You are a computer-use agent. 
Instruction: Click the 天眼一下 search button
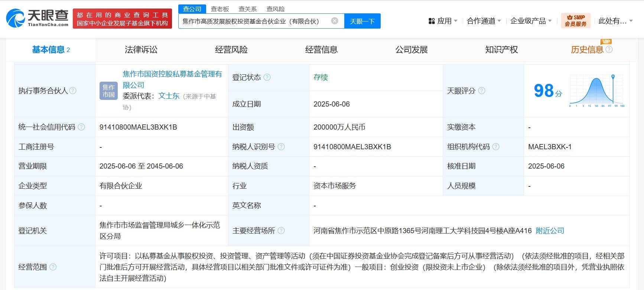point(362,21)
